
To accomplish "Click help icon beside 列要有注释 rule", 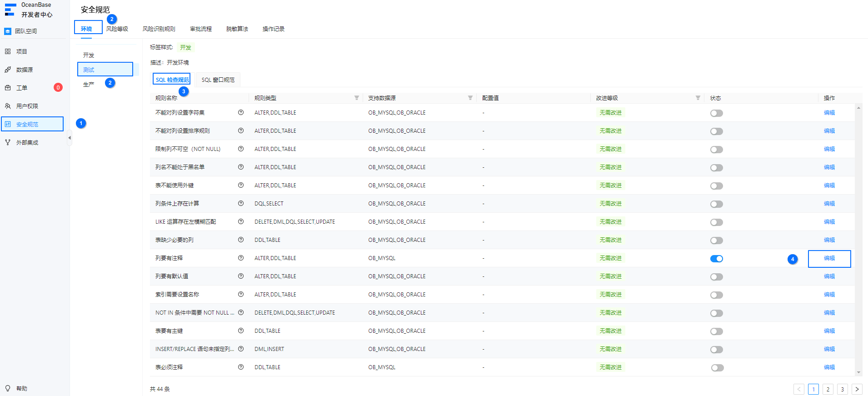I will 241,258.
